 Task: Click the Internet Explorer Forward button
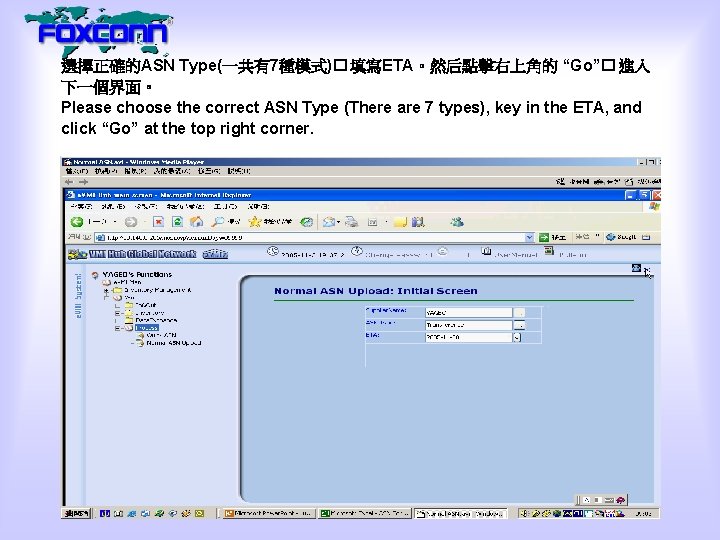coord(130,222)
